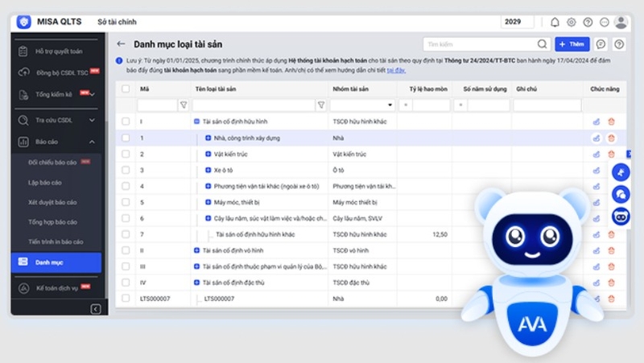Click the filter funnel for Tên loại tài sản
This screenshot has height=363, width=644.
point(321,105)
